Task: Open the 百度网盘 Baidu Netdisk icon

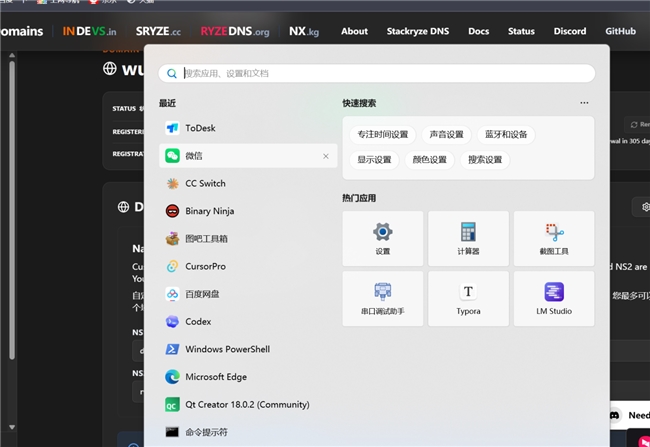Action: 172,294
